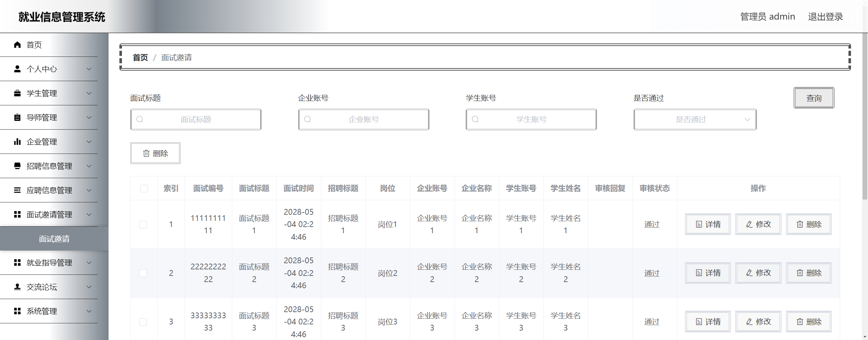This screenshot has height=340, width=868.
Task: Click the pencil icon in row 3 修改
Action: pyautogui.click(x=749, y=322)
